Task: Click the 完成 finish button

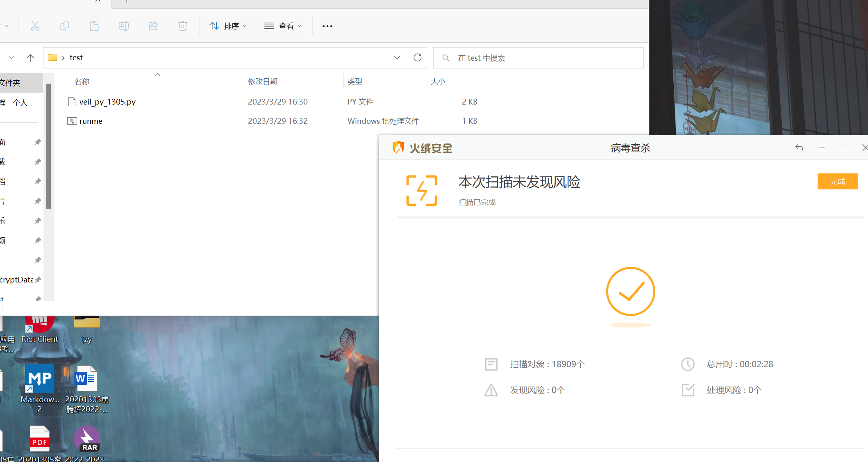Action: (x=837, y=181)
